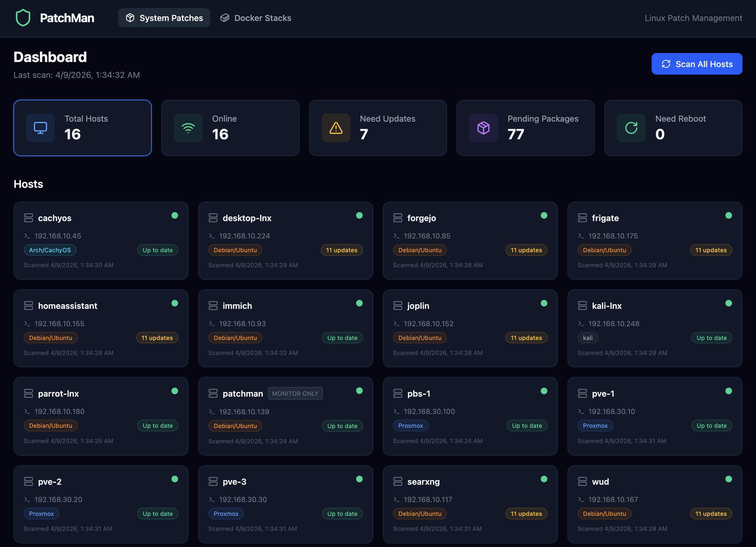Click the reboot icon on Need Reboot card
This screenshot has height=547, width=756.
(631, 128)
